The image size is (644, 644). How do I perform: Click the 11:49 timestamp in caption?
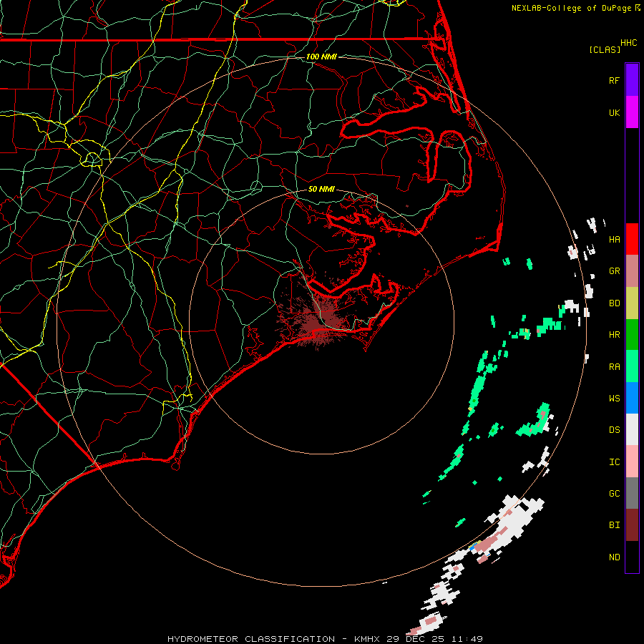(x=467, y=639)
